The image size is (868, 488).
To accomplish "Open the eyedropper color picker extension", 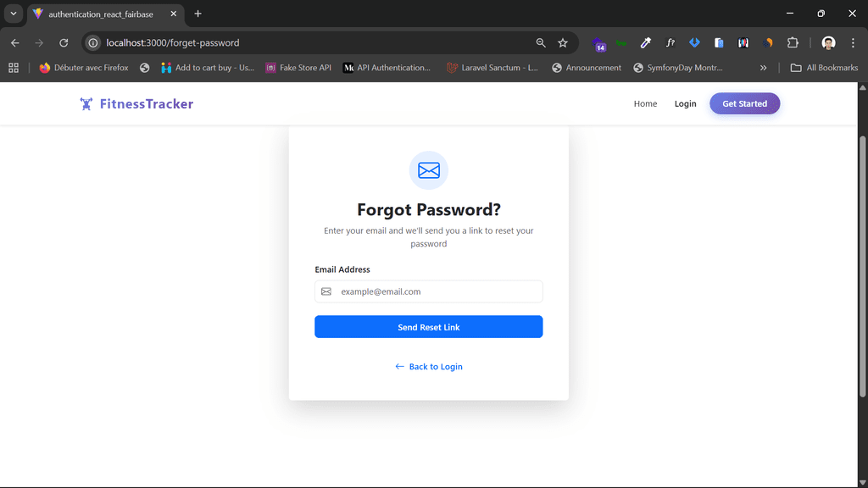I will coord(645,43).
